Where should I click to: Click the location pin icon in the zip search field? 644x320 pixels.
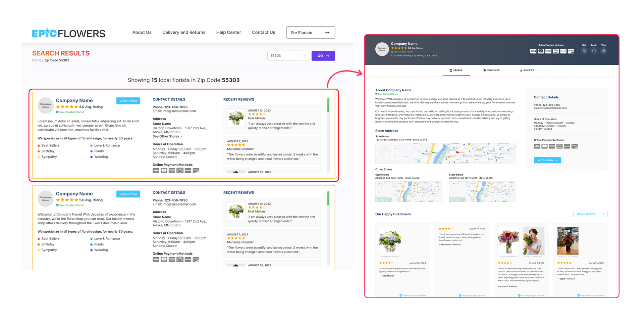click(x=304, y=56)
